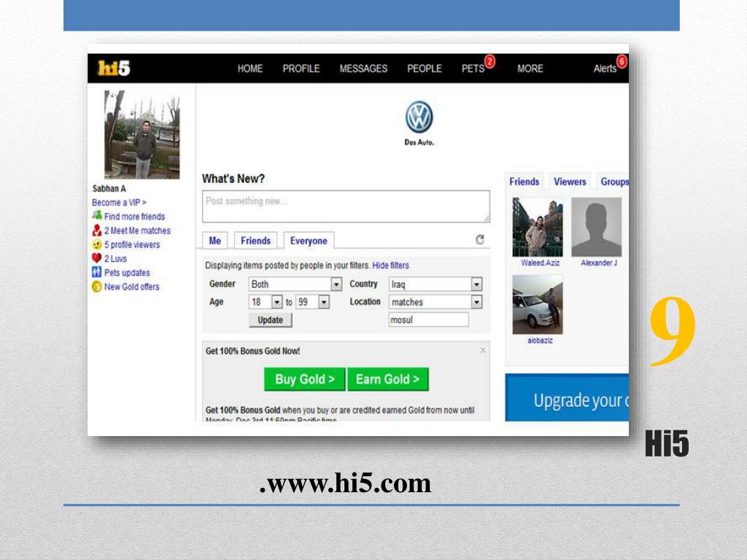
Task: Click the profile viewers smiley icon
Action: tap(97, 244)
